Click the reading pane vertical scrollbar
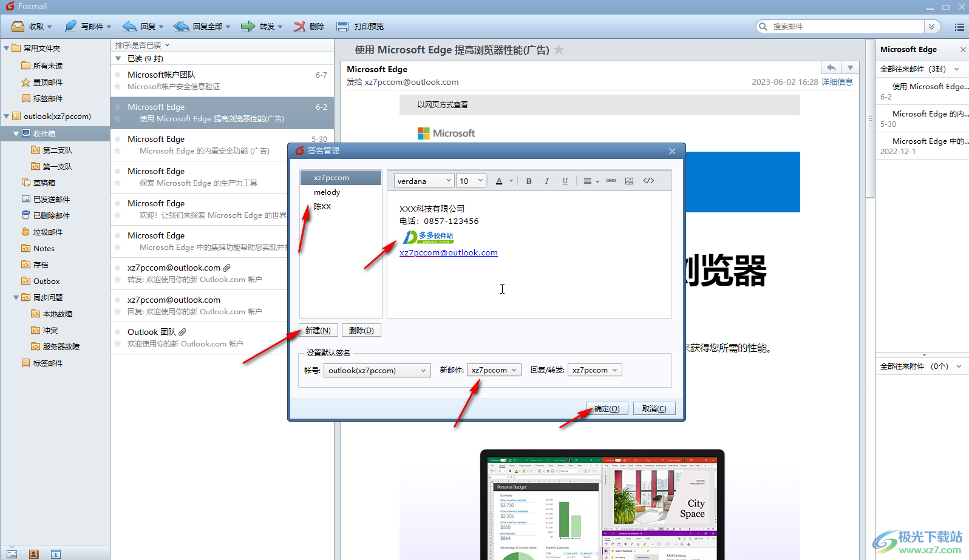 tap(870, 119)
